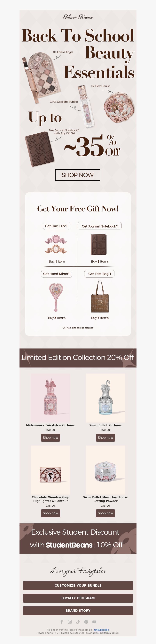Screen dimensions: 156x644
Task: Select the Midsummer Fairytales Perfume image
Action: coord(50,398)
